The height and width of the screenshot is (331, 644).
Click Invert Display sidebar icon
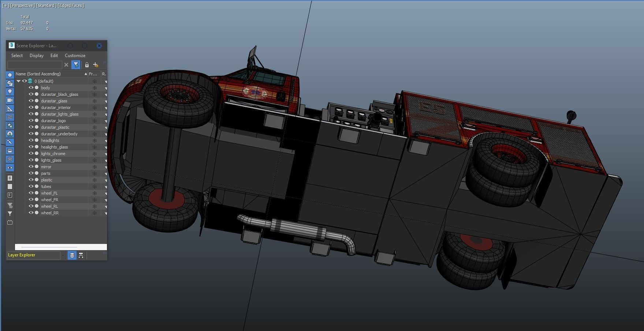10,195
